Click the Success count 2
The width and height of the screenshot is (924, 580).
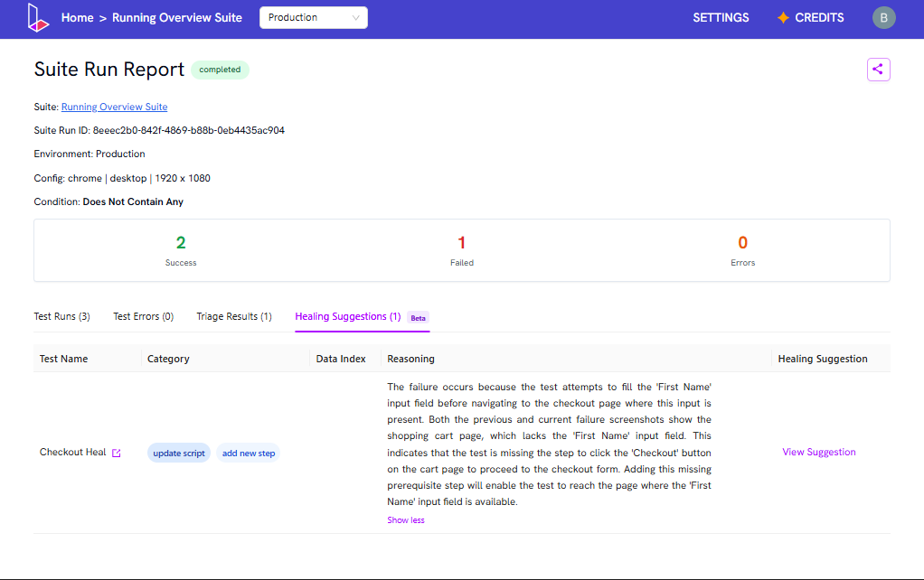[x=181, y=243]
